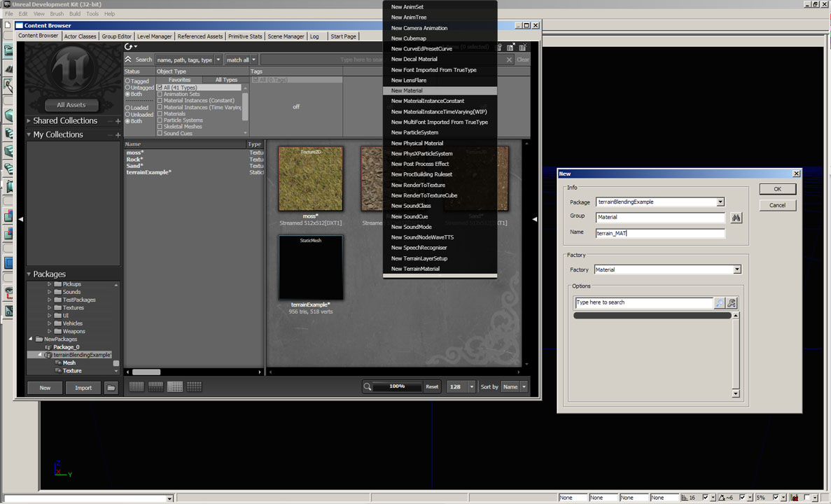Viewport: 831px width, 504px height.
Task: Switch to the Actor Classes tab
Action: pos(80,36)
